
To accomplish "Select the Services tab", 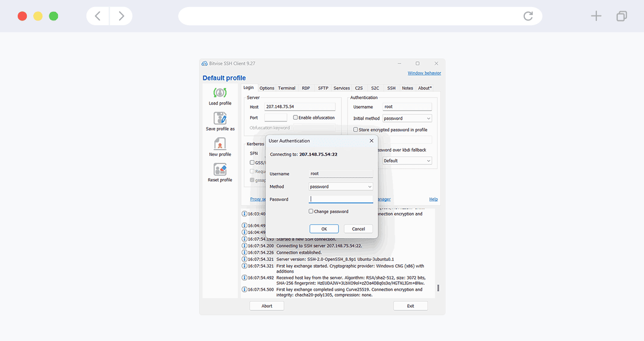I will 342,88.
